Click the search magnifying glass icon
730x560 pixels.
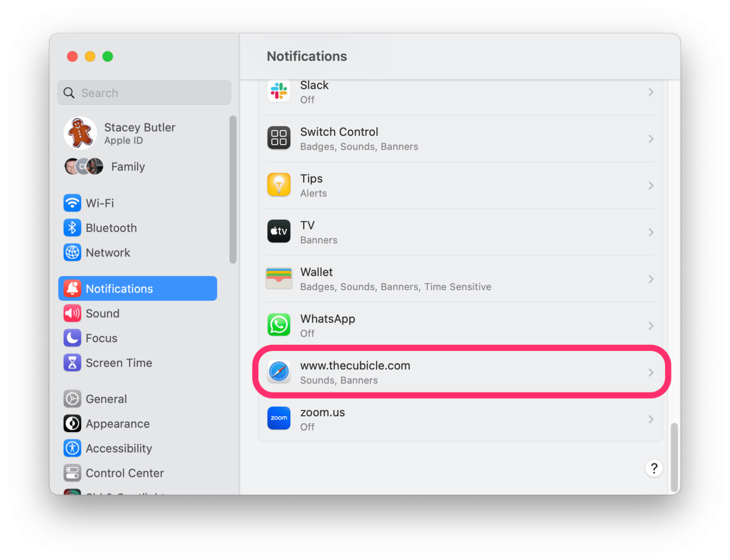[69, 93]
